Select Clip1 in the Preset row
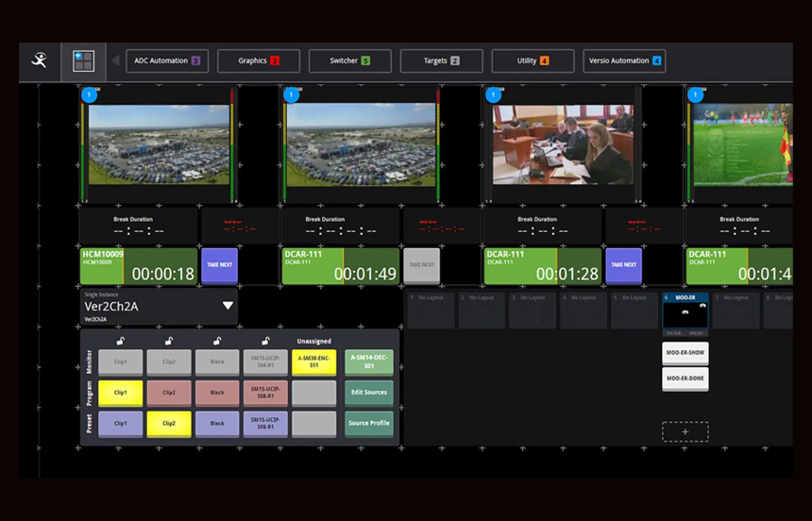The width and height of the screenshot is (812, 521). [121, 424]
